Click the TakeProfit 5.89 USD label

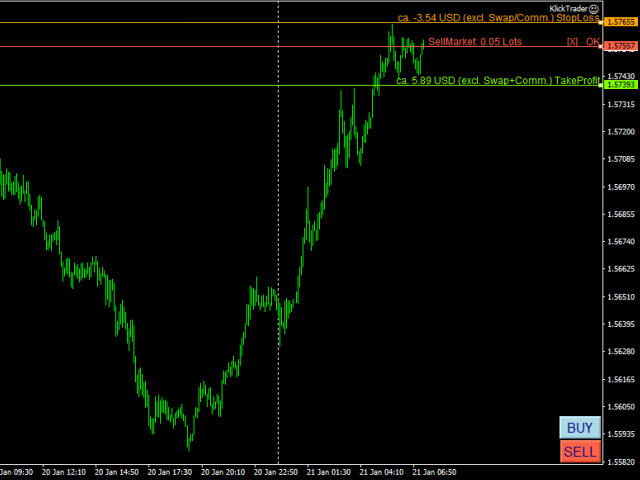coord(498,81)
